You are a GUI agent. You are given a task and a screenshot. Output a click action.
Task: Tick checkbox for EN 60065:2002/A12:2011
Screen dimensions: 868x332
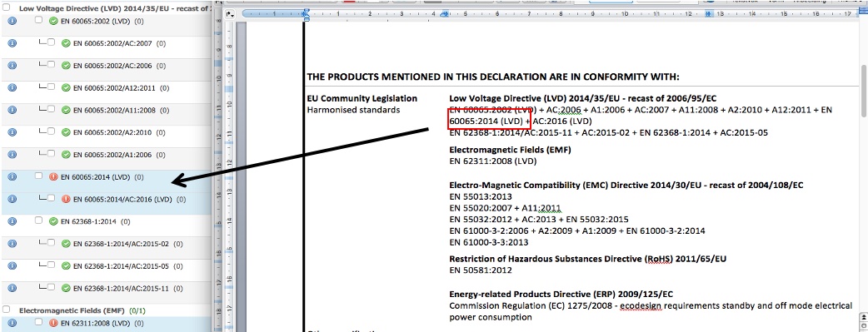tap(51, 87)
